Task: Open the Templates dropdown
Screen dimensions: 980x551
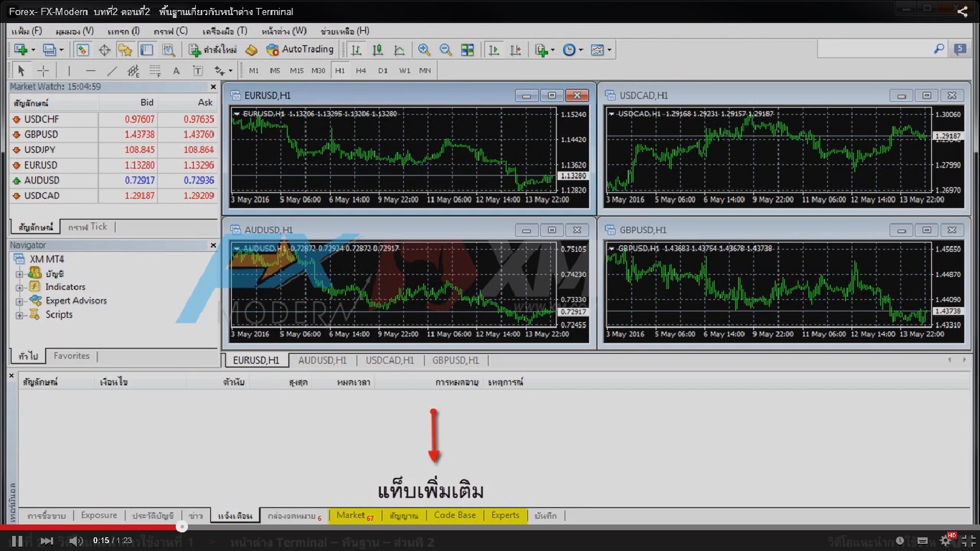Action: tap(600, 50)
